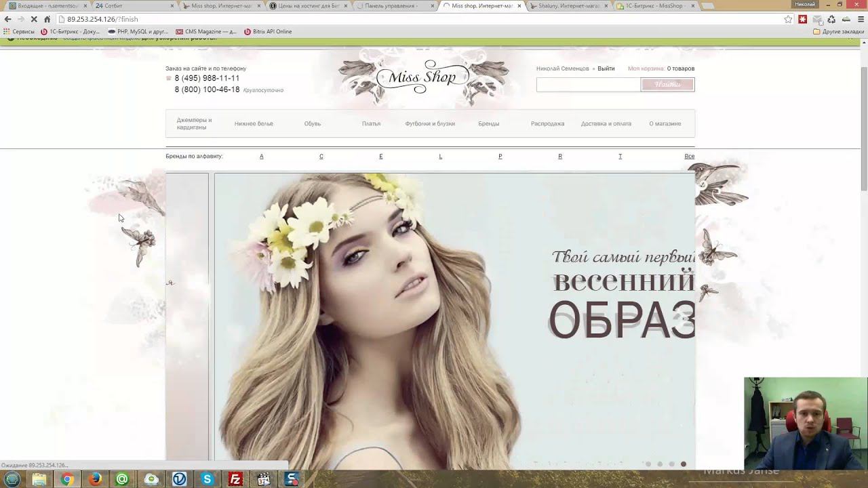This screenshot has height=488, width=868.
Task: Click the site search input field
Action: [588, 85]
